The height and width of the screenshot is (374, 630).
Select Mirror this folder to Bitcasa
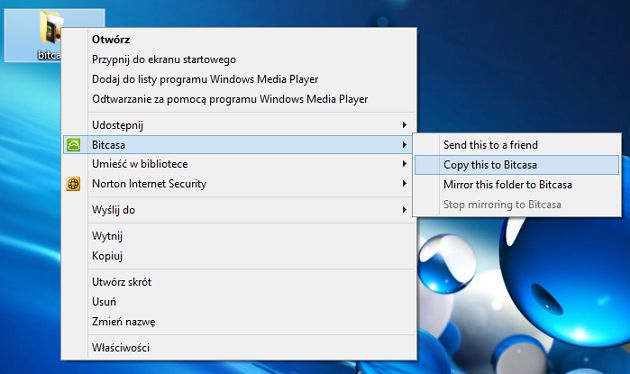(517, 184)
